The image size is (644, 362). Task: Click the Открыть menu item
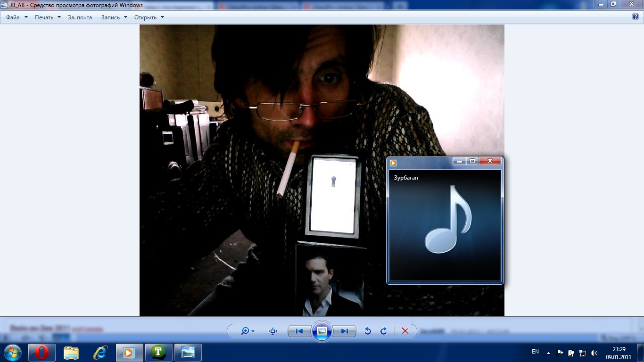click(x=149, y=17)
